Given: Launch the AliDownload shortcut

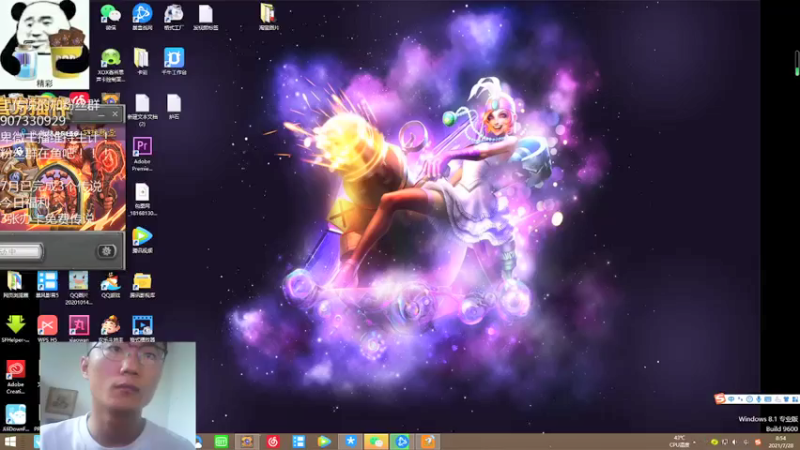Looking at the screenshot, I should [x=15, y=418].
